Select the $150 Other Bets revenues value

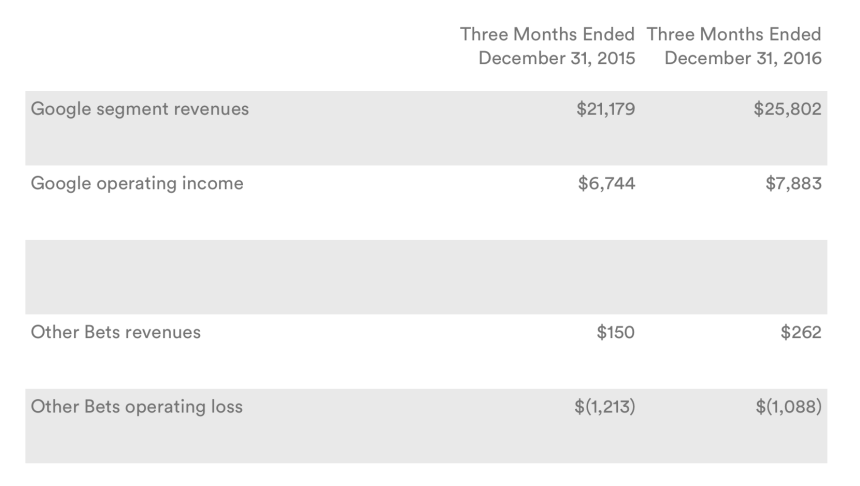click(615, 332)
